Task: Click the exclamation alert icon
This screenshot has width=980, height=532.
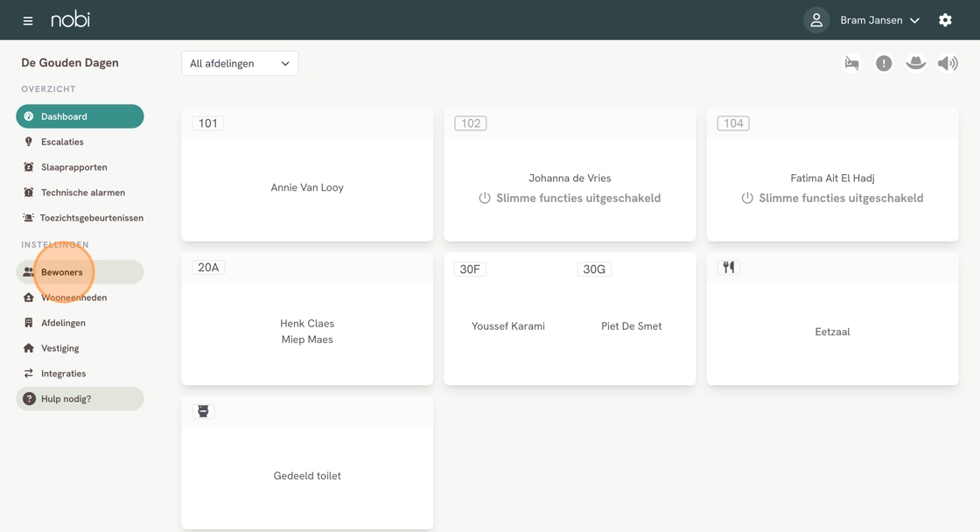Action: [884, 63]
